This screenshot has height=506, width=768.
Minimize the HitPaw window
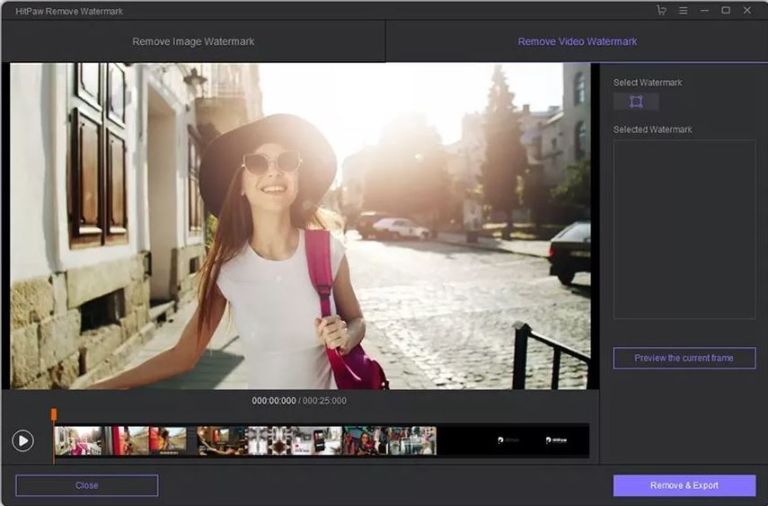704,10
